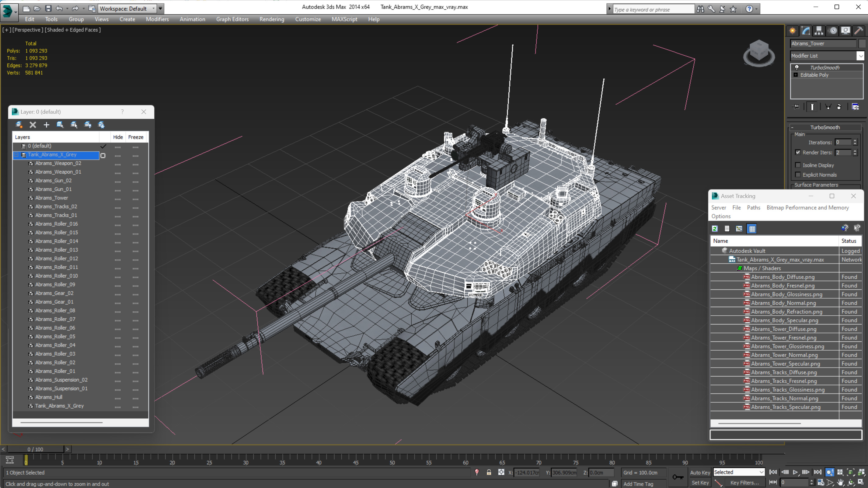Viewport: 868px width, 488px height.
Task: Click the New file icon in title bar
Action: [x=26, y=9]
